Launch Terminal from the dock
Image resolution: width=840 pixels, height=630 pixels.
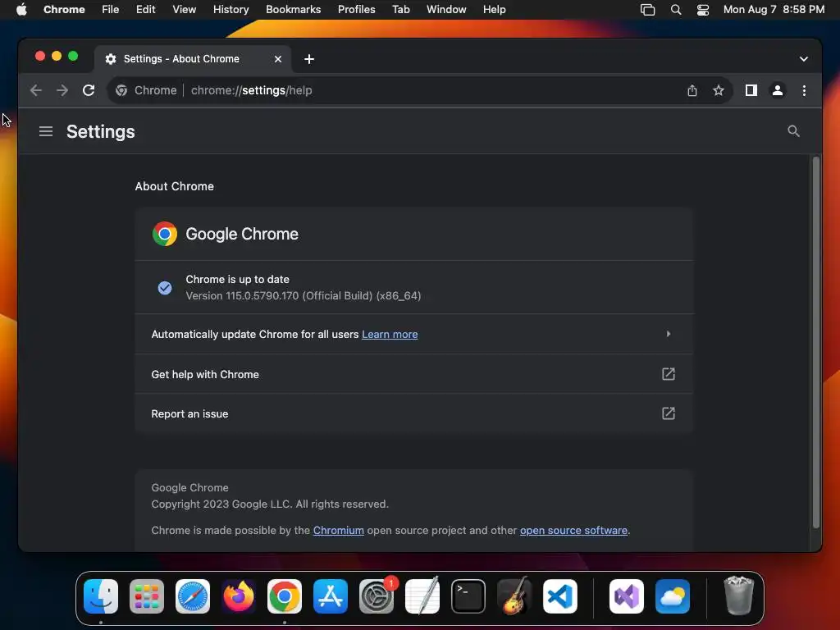(468, 596)
